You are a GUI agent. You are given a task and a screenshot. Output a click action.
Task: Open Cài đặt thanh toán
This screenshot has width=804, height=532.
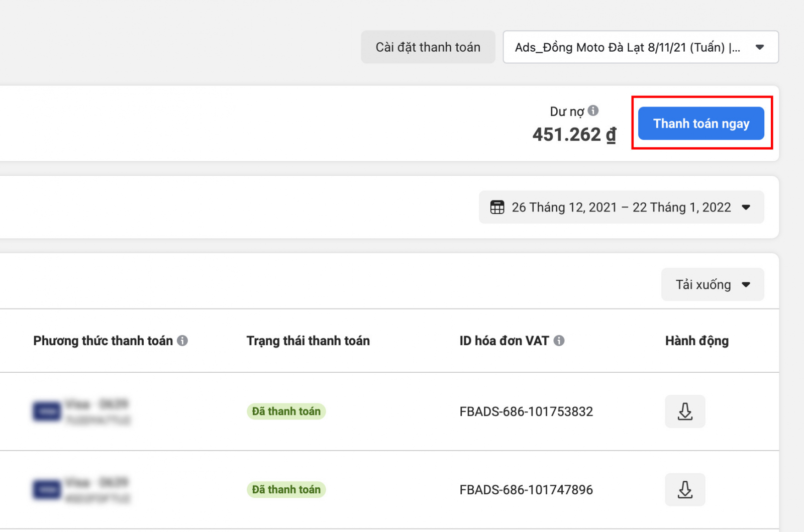pos(428,47)
